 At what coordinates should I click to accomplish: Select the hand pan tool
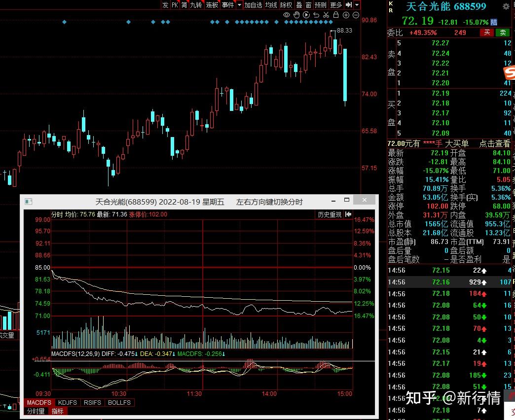pyautogui.click(x=296, y=15)
